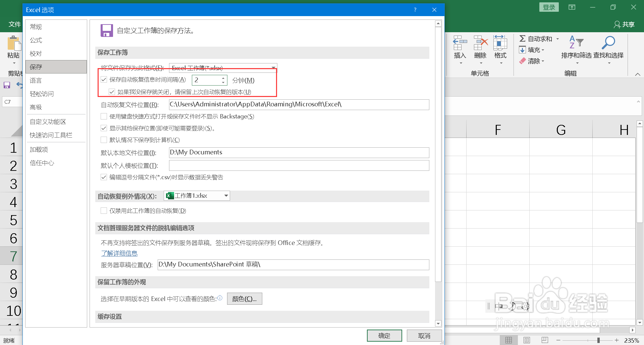644x345 pixels.
Task: Click the Find and Select magnifier icon
Action: coord(608,43)
